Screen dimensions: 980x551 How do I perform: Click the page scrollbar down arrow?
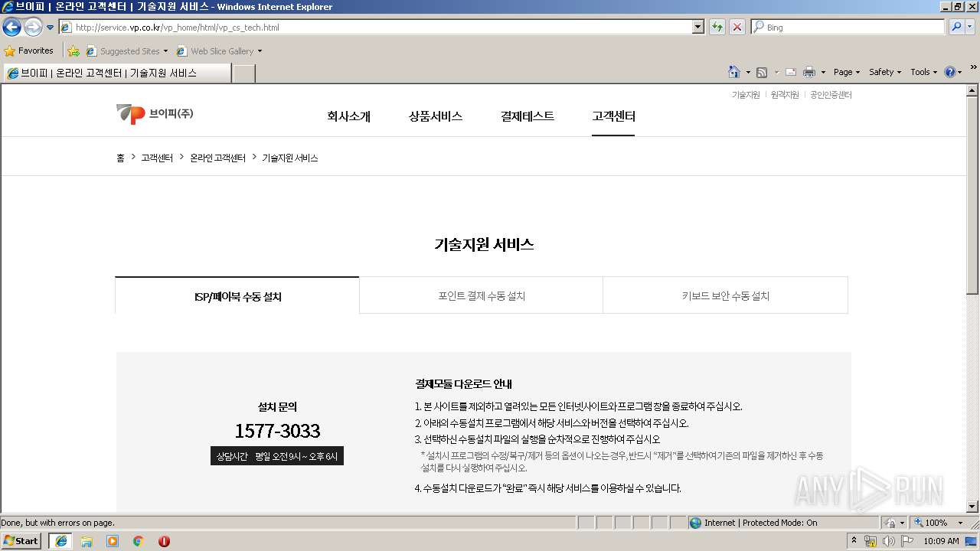[972, 507]
